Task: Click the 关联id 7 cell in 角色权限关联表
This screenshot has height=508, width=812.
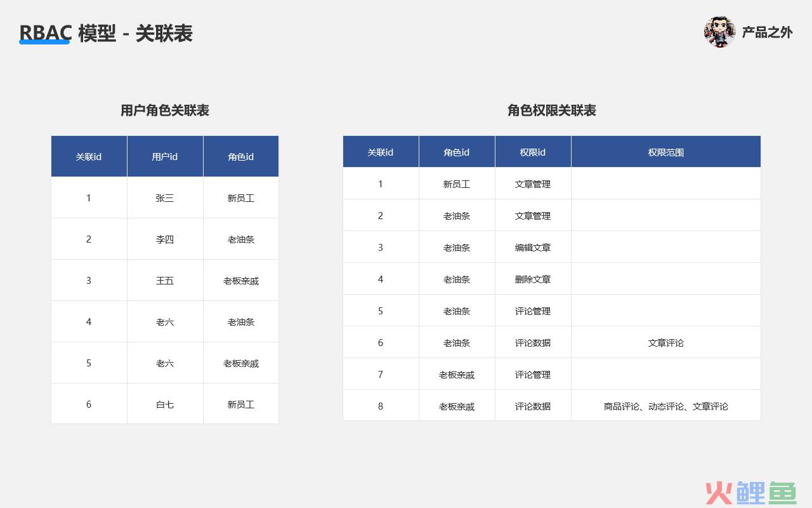Action: click(x=381, y=375)
